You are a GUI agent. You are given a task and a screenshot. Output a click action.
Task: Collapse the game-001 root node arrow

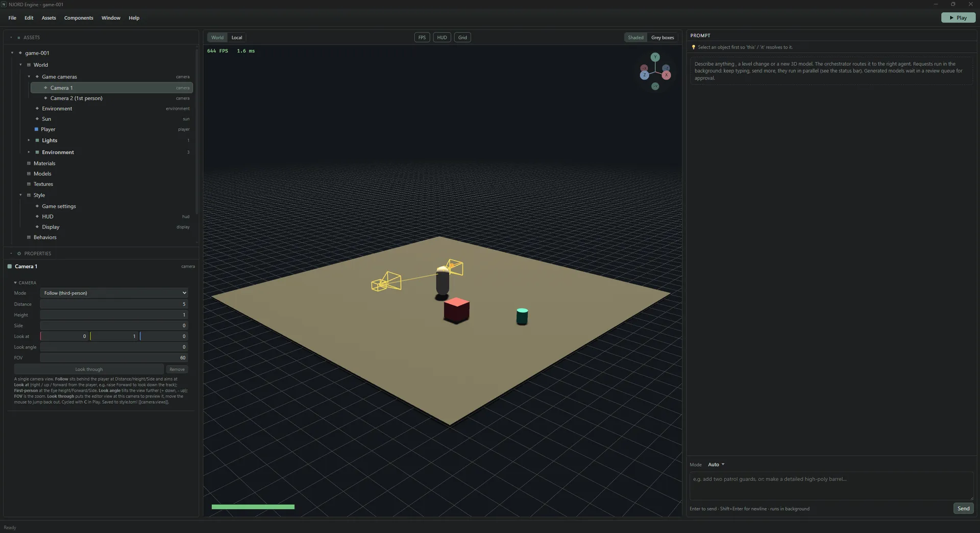pos(12,53)
